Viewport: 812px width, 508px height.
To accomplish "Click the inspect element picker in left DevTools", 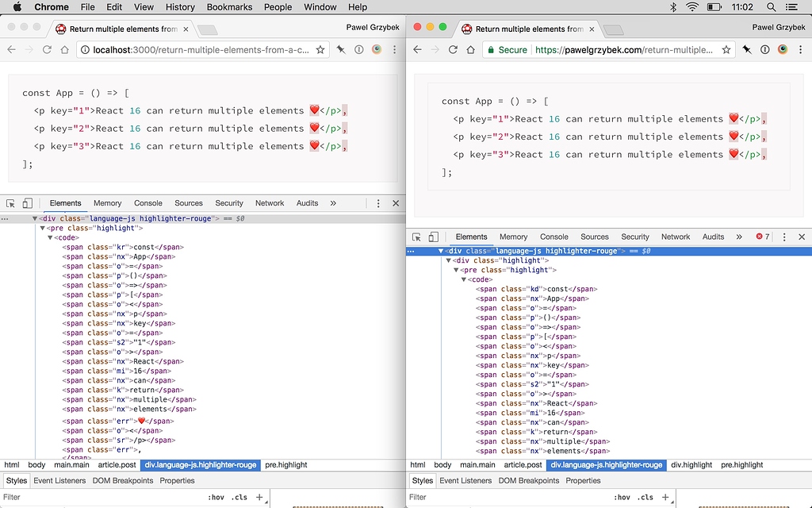I will pyautogui.click(x=11, y=203).
